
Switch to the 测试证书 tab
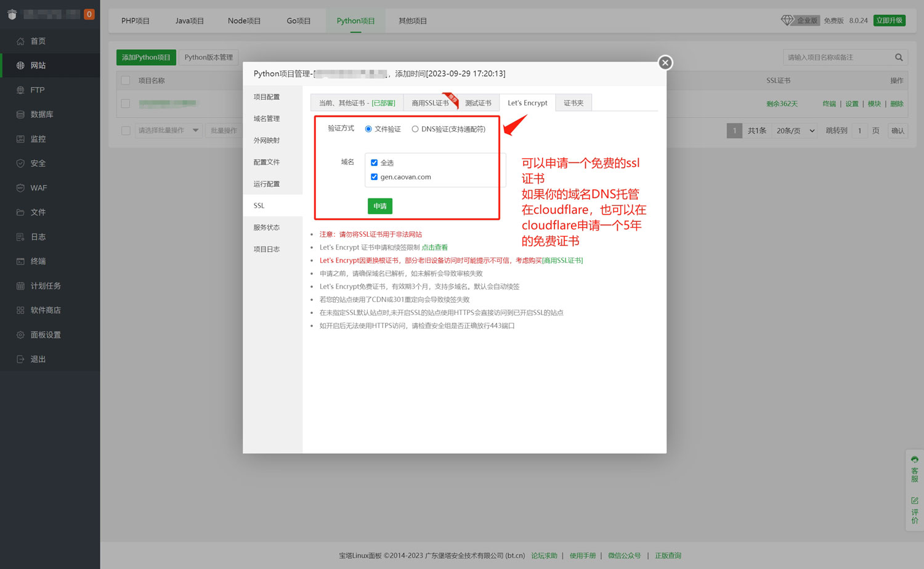(x=479, y=102)
